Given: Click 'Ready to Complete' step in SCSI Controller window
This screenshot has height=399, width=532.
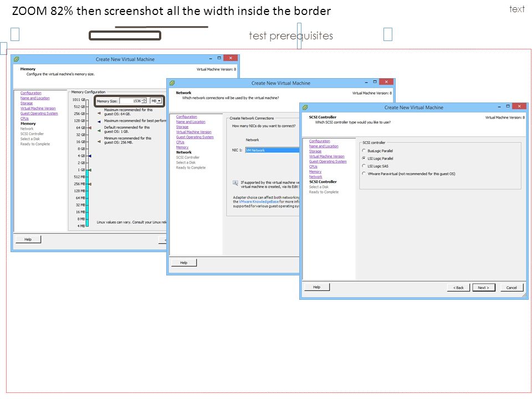Looking at the screenshot, I should (324, 192).
